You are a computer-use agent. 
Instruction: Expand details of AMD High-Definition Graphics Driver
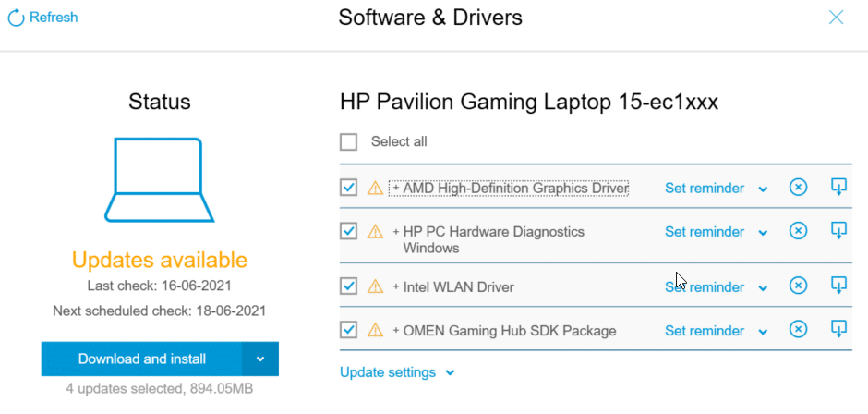[x=396, y=189]
